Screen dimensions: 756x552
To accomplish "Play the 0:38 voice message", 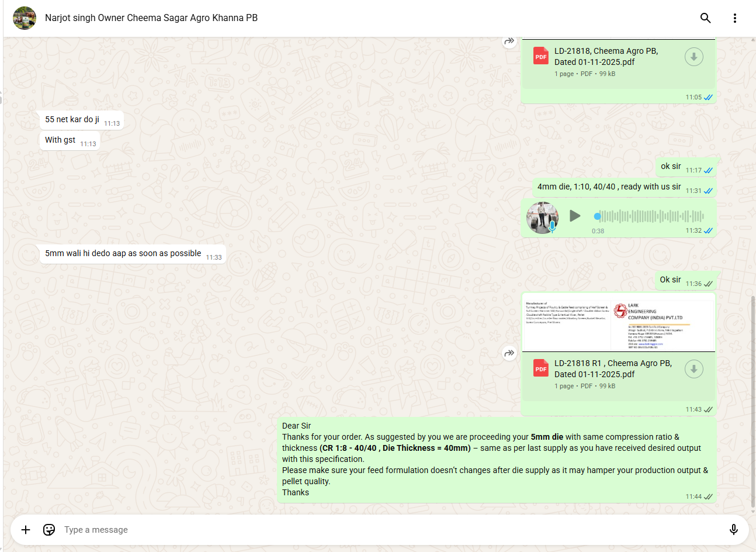I will 575,216.
